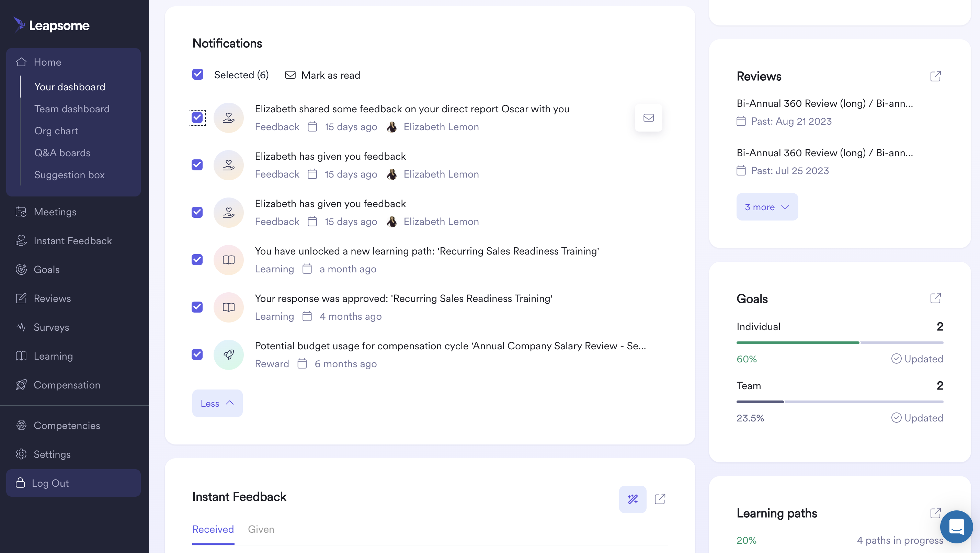This screenshot has height=553, width=980.
Task: Open 'Potential budget usage' compensation notification
Action: tap(451, 346)
